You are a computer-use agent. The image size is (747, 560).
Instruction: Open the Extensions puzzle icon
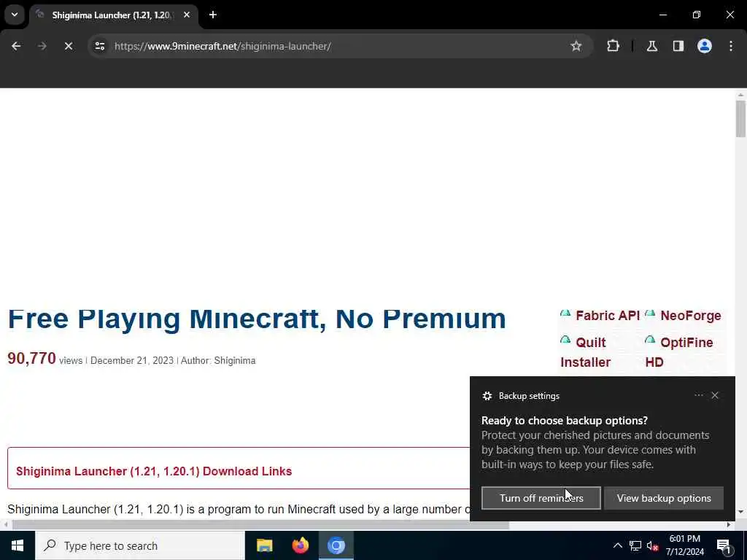coord(613,46)
